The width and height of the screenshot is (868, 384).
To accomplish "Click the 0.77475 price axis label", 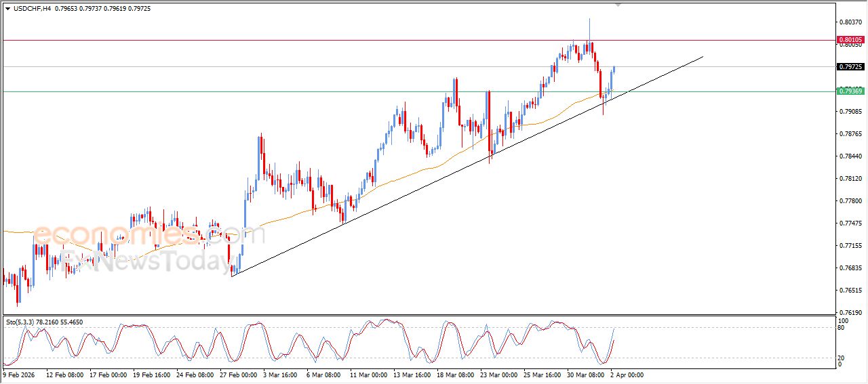I will [x=850, y=223].
